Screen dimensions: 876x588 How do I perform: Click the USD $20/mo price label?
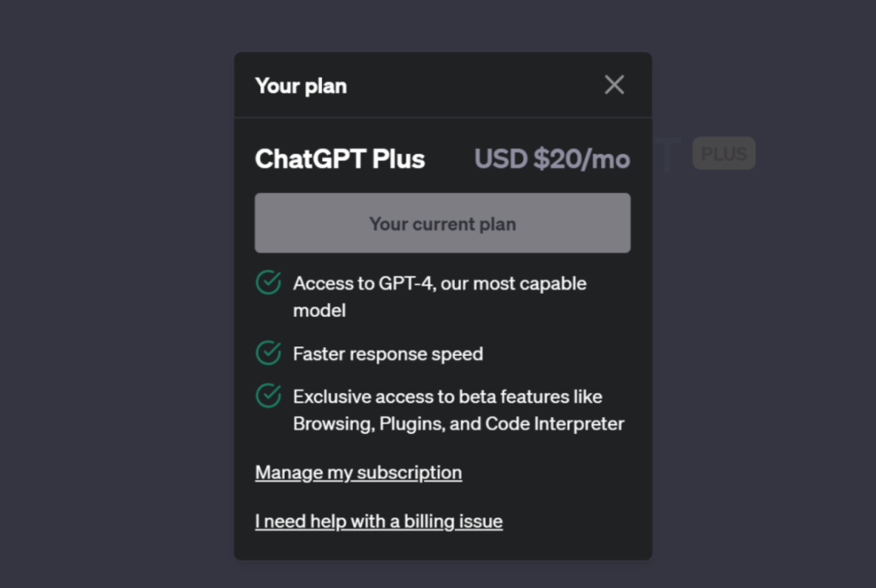552,159
